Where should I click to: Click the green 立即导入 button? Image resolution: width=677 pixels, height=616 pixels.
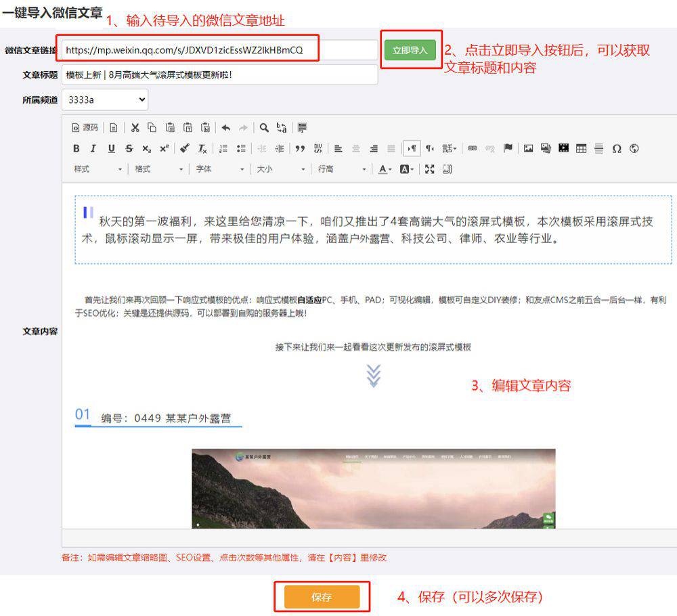(x=410, y=50)
